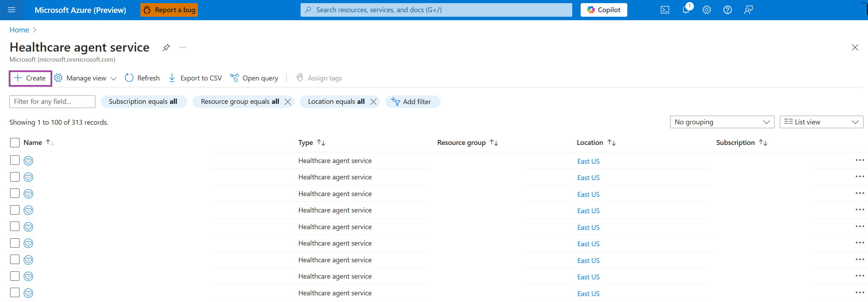Screen dimensions: 868x302
Task: Click the Create button
Action: 30,78
